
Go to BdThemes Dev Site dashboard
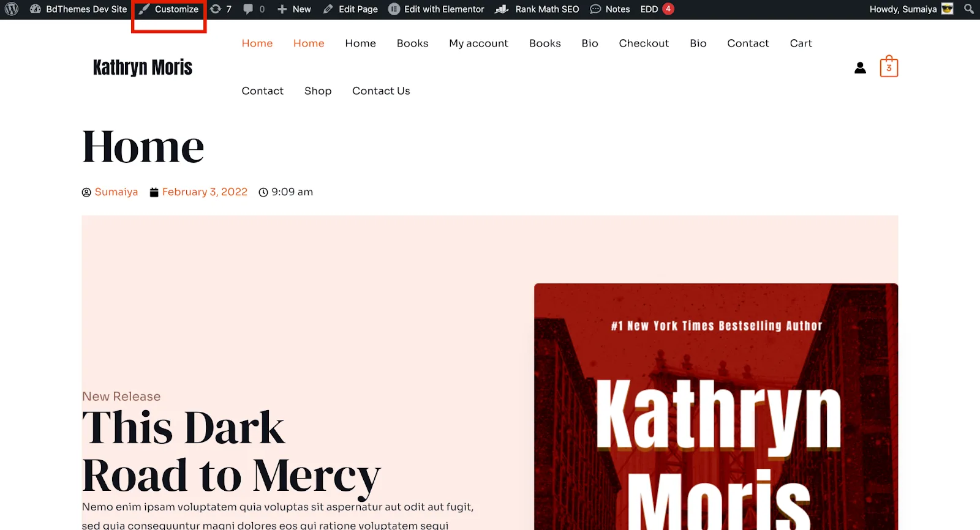(x=78, y=9)
